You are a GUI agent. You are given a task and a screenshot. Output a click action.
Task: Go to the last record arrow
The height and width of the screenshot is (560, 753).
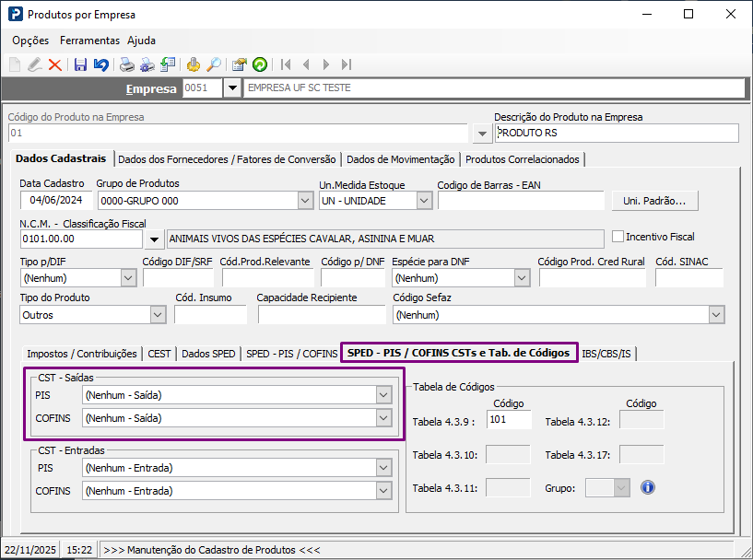click(x=347, y=64)
